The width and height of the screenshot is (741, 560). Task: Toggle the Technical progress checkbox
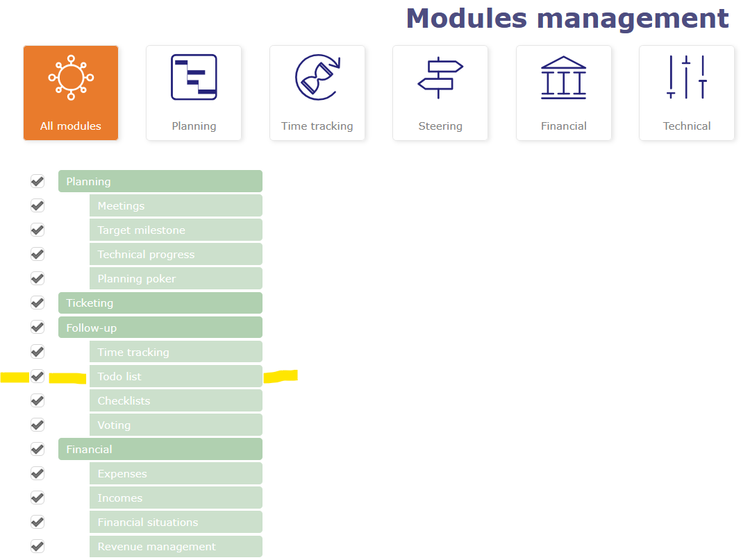[38, 255]
